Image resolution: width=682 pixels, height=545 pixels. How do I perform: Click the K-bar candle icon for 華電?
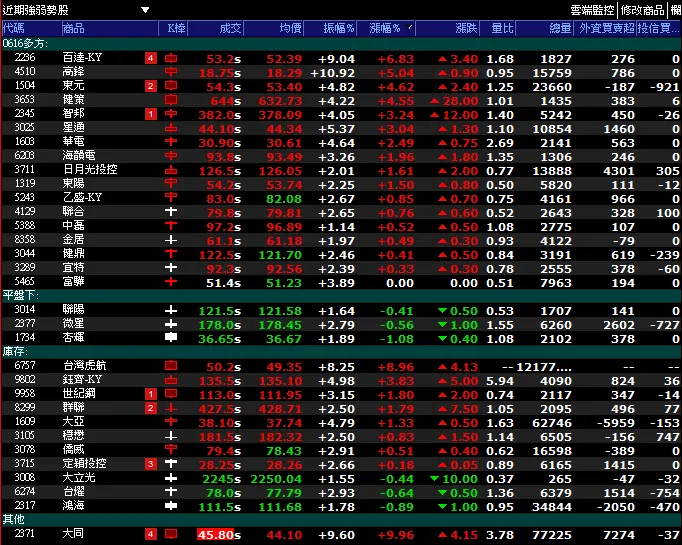[171, 142]
